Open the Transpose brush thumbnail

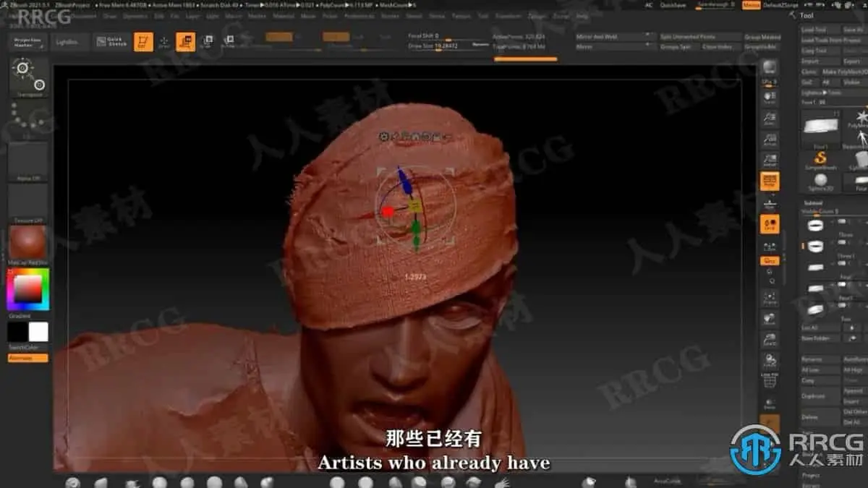tap(28, 77)
